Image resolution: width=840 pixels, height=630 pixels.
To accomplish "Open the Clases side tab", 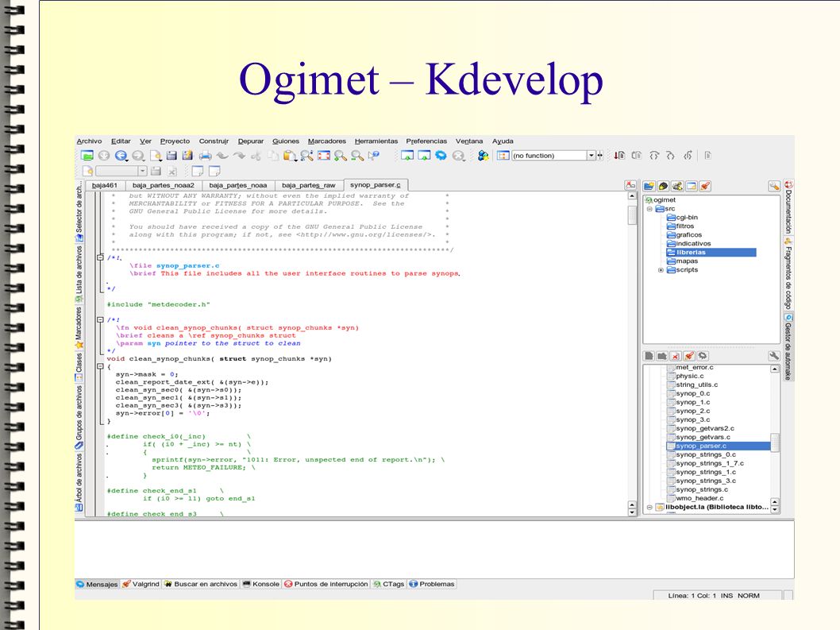I will click(79, 367).
